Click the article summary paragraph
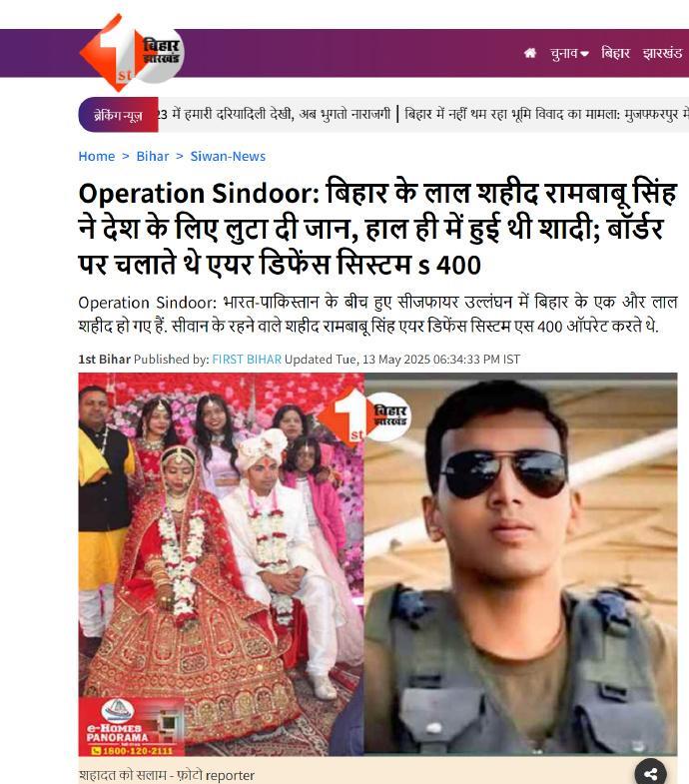 pos(377,315)
